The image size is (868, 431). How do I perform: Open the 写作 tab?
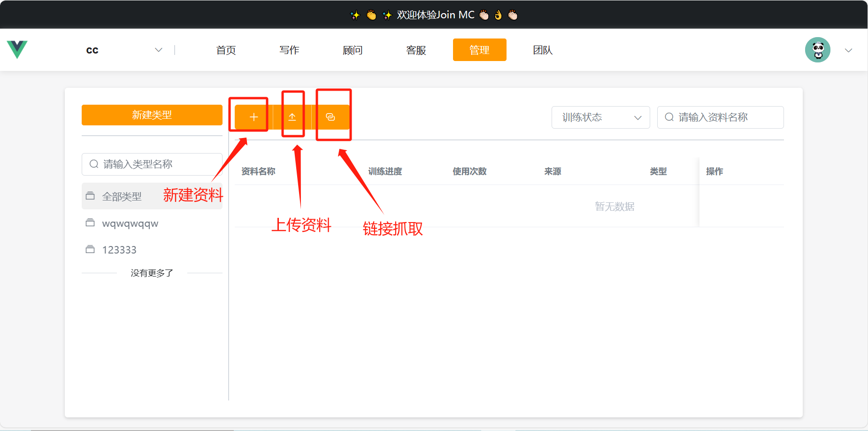289,50
